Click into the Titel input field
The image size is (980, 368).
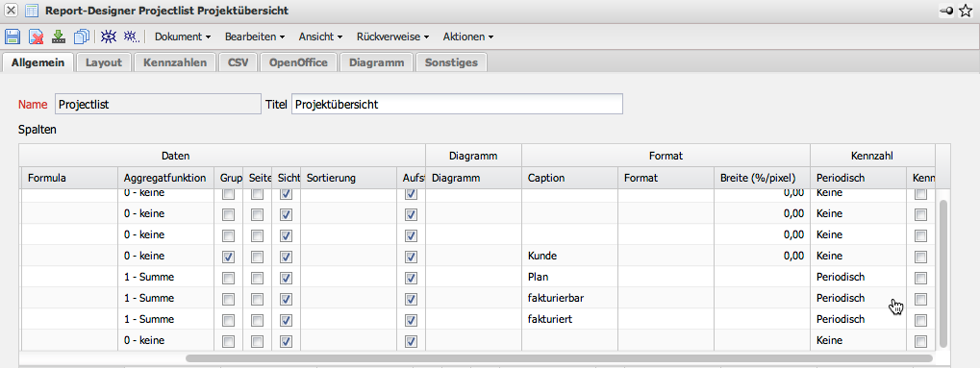pos(458,105)
